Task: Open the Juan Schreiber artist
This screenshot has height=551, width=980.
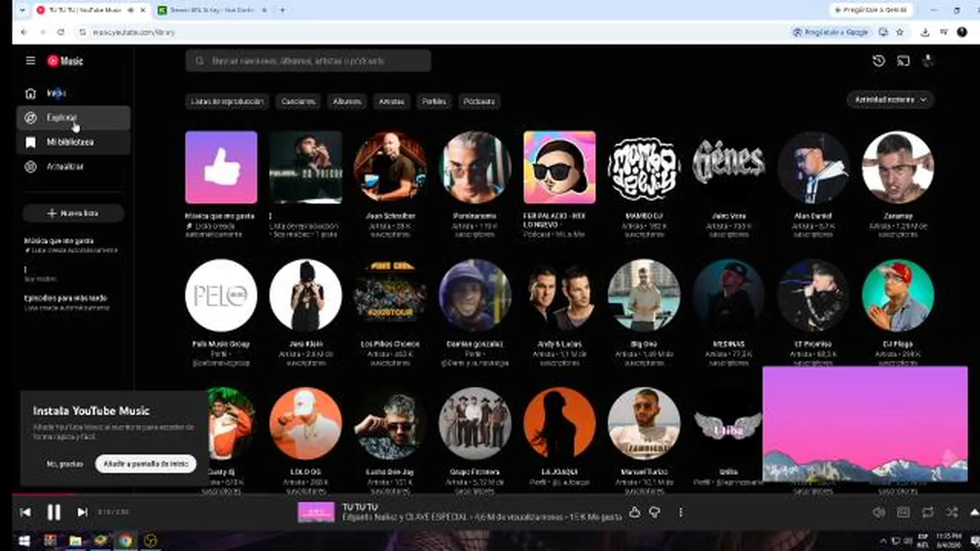Action: coord(390,167)
